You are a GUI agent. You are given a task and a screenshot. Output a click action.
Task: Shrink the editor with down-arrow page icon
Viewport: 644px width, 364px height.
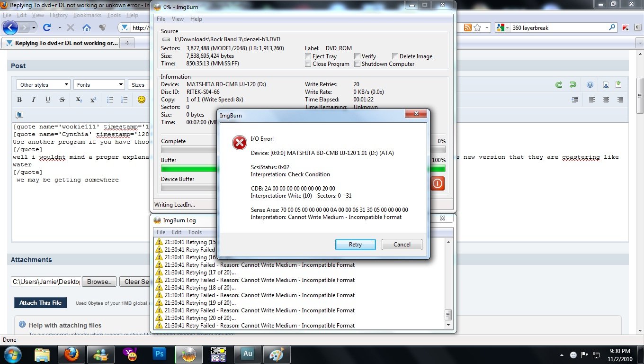[606, 85]
